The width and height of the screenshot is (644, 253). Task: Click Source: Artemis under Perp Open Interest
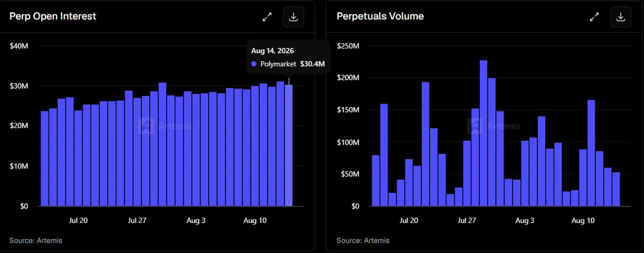pos(35,241)
